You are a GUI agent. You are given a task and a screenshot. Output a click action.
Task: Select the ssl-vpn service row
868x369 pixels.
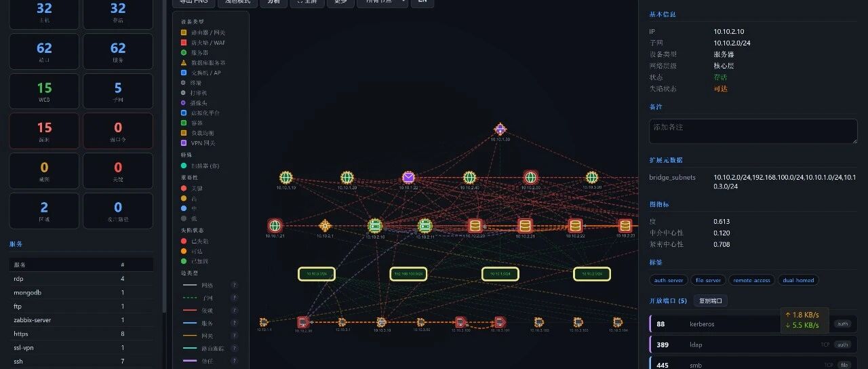tap(81, 347)
